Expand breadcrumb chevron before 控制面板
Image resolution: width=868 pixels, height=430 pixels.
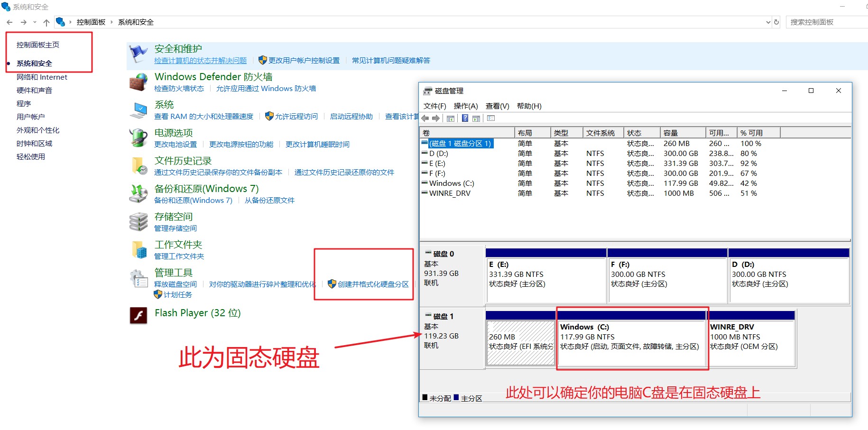71,22
